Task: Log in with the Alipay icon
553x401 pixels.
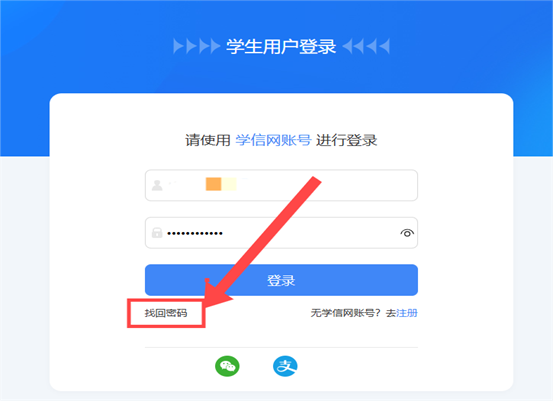Action: click(x=285, y=366)
